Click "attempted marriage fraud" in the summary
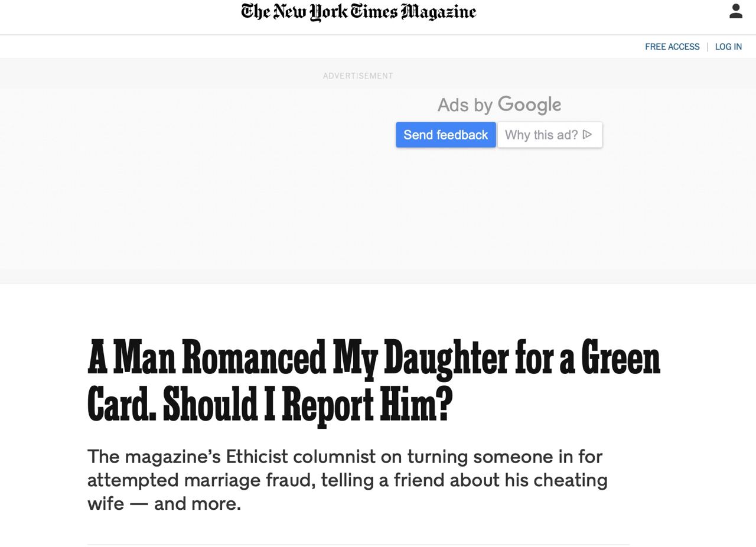The width and height of the screenshot is (756, 547). coord(201,480)
